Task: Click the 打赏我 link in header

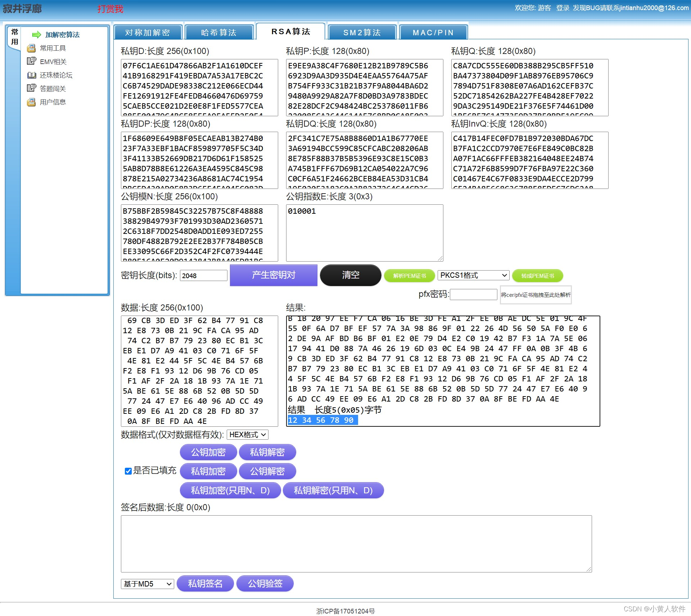Action: click(x=110, y=9)
